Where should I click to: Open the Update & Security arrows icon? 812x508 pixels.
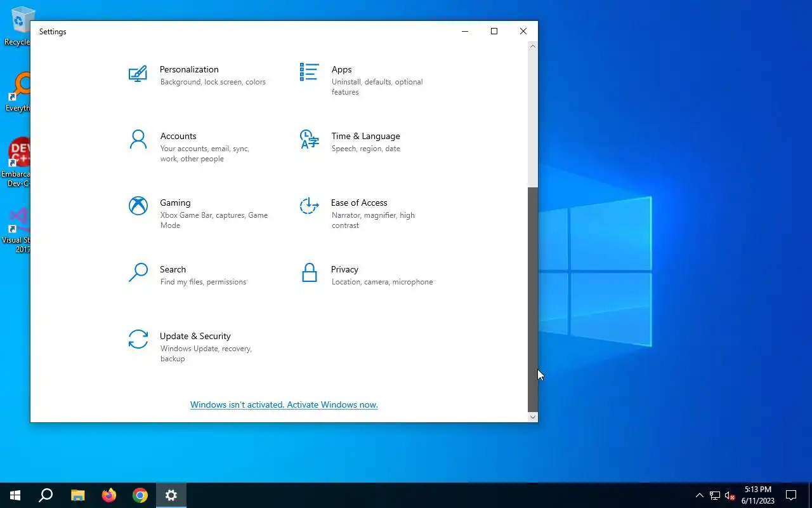click(x=138, y=339)
